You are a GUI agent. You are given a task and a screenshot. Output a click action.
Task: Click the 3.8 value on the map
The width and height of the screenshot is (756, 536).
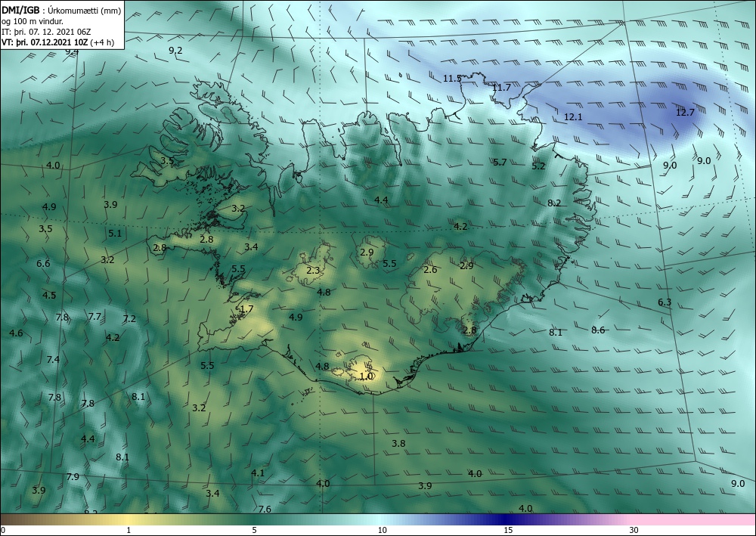[x=398, y=444]
